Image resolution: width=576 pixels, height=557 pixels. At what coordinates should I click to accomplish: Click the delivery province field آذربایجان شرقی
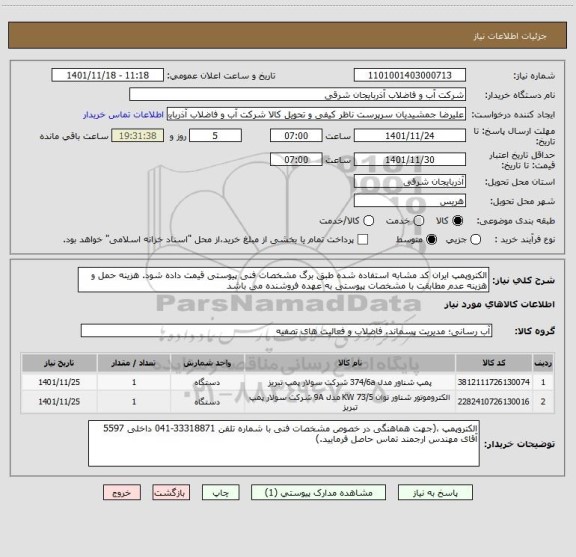coord(410,182)
